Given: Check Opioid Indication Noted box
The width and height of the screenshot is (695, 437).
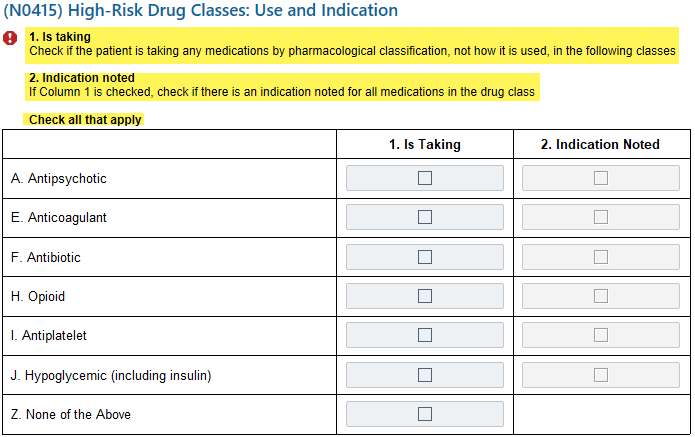Looking at the screenshot, I should [601, 296].
